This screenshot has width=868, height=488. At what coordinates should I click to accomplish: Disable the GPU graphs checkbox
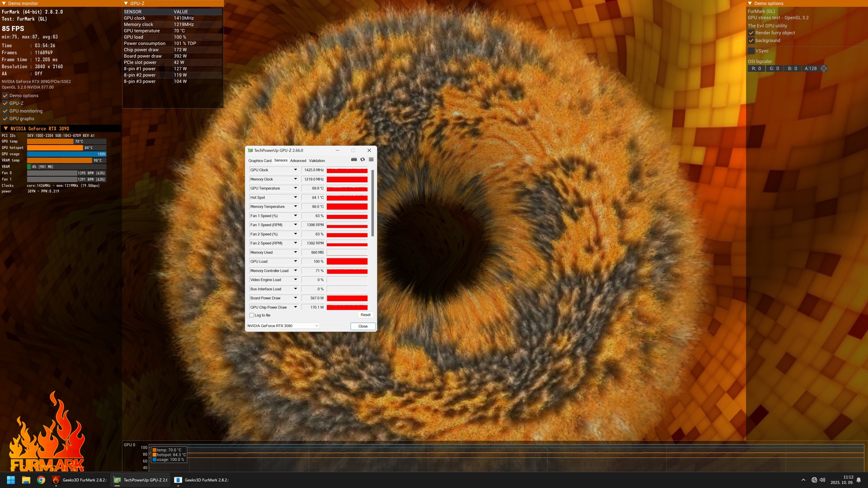coord(5,119)
